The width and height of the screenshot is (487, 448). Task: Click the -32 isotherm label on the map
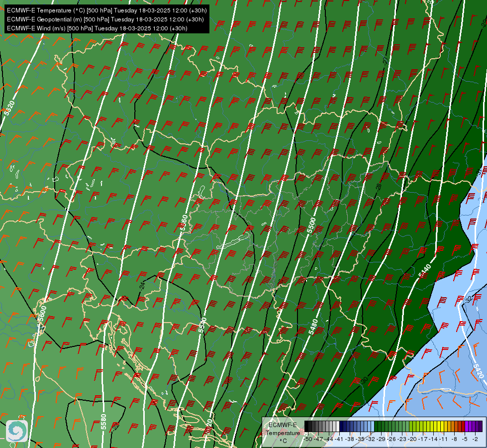(x=468, y=300)
